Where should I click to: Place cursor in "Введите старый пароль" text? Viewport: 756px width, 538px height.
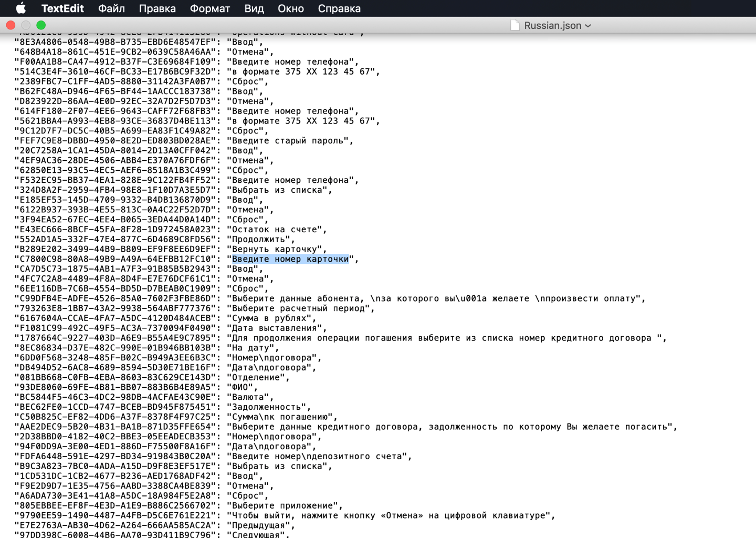tap(290, 141)
